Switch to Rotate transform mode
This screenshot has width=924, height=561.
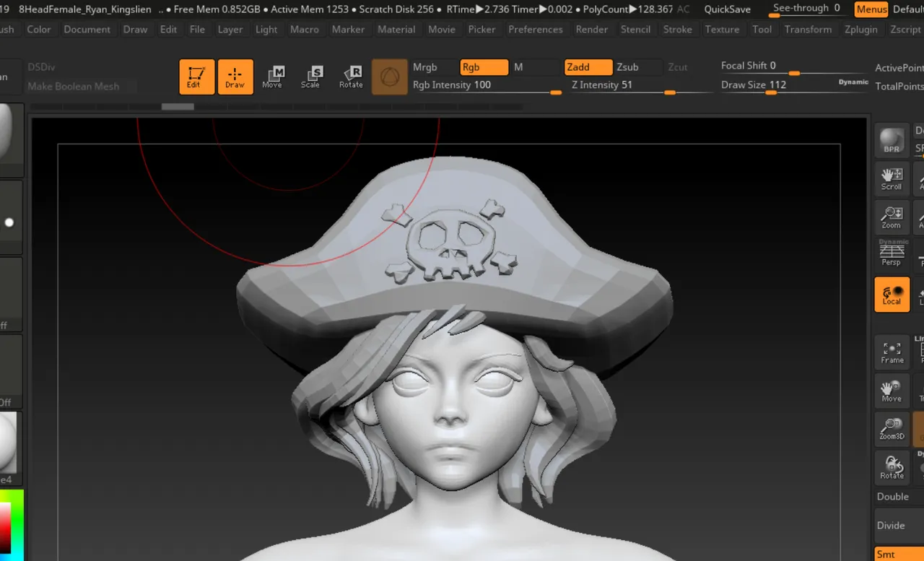[x=352, y=77]
